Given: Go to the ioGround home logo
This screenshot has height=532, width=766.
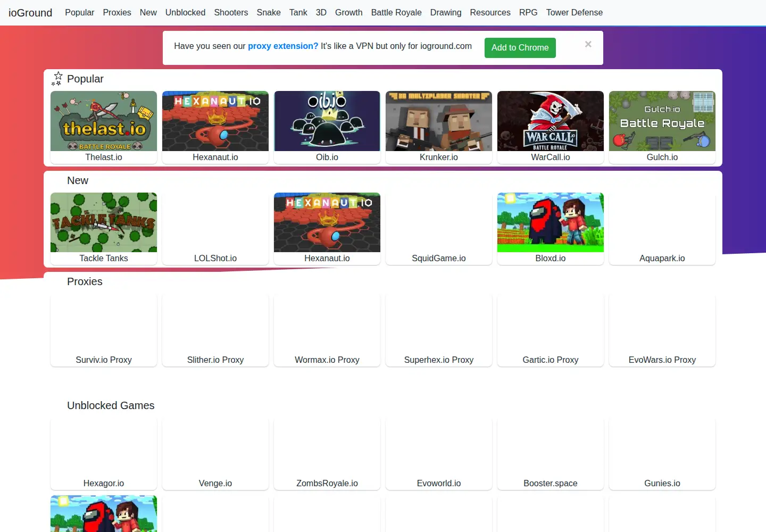Looking at the screenshot, I should coord(30,12).
